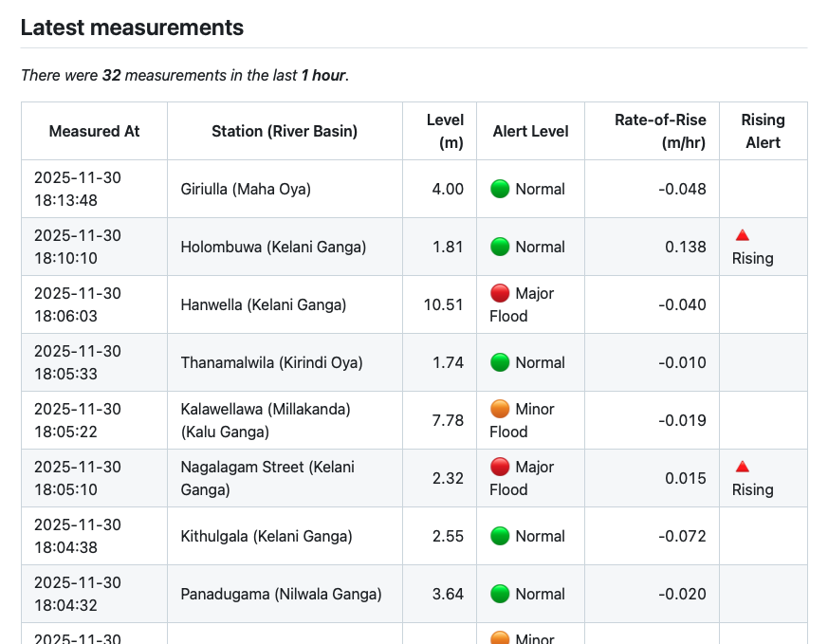The image size is (828, 644).
Task: Click the timestamp 2025-11-30 18:05:22
Action: coord(78,420)
